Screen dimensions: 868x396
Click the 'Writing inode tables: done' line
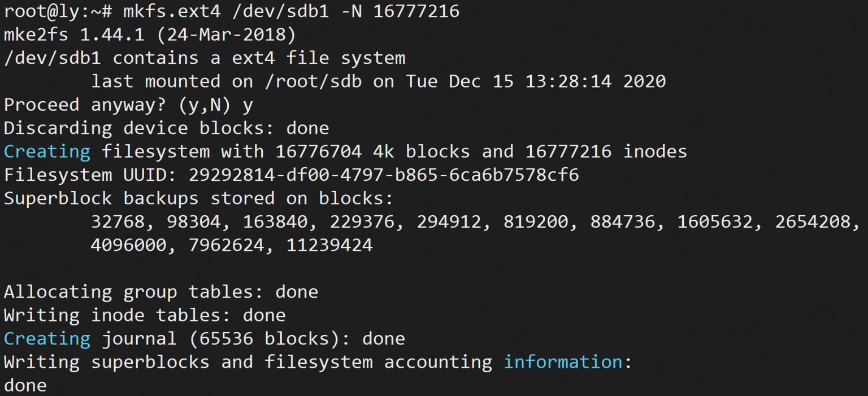[145, 315]
